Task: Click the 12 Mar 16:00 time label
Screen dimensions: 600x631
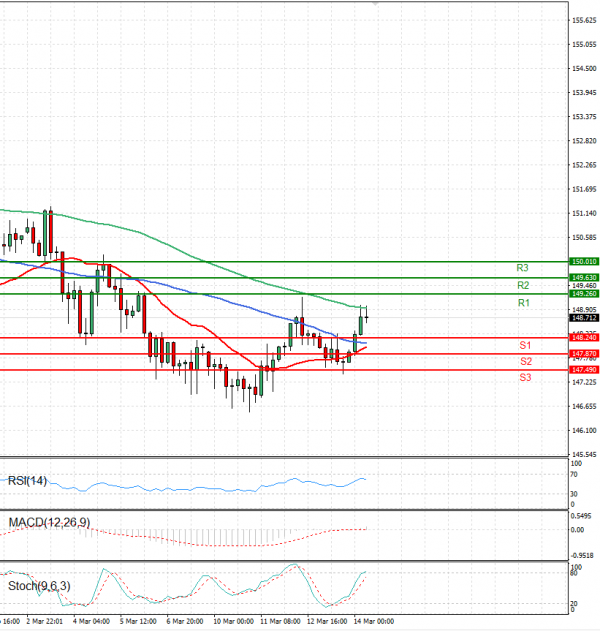Action: point(327,621)
